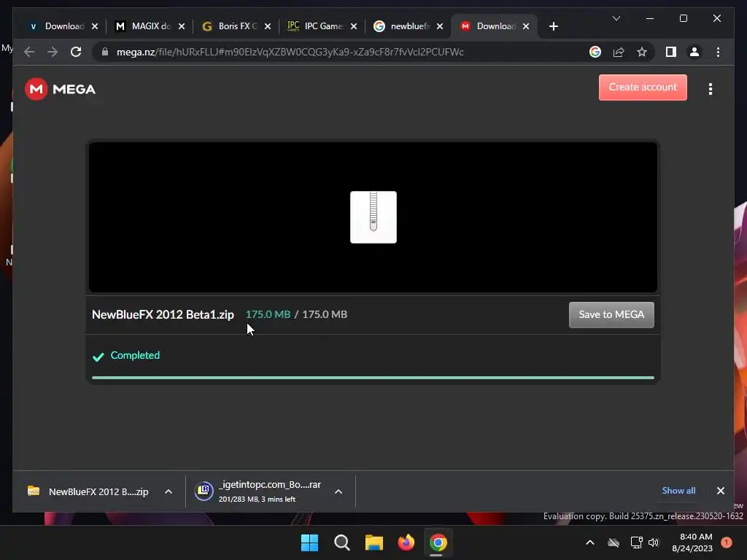
Task: Close the IPC Games tab
Action: [354, 26]
